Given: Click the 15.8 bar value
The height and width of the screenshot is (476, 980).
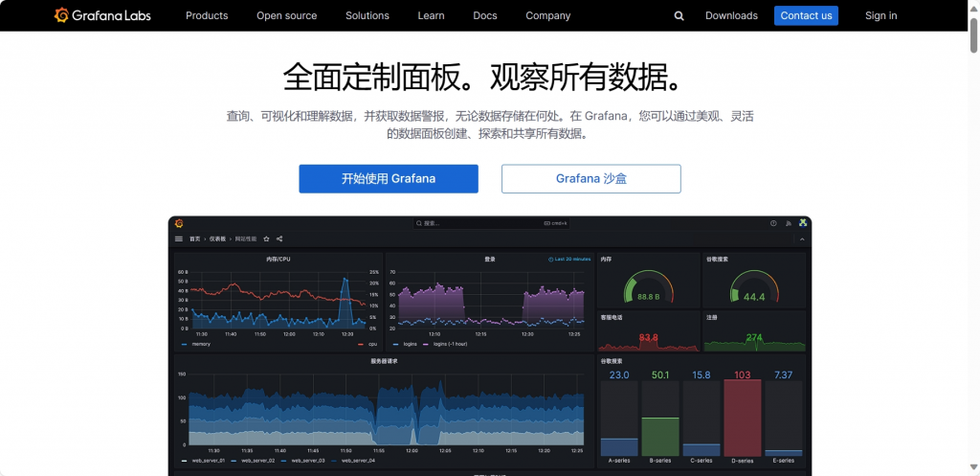Looking at the screenshot, I should tap(702, 374).
